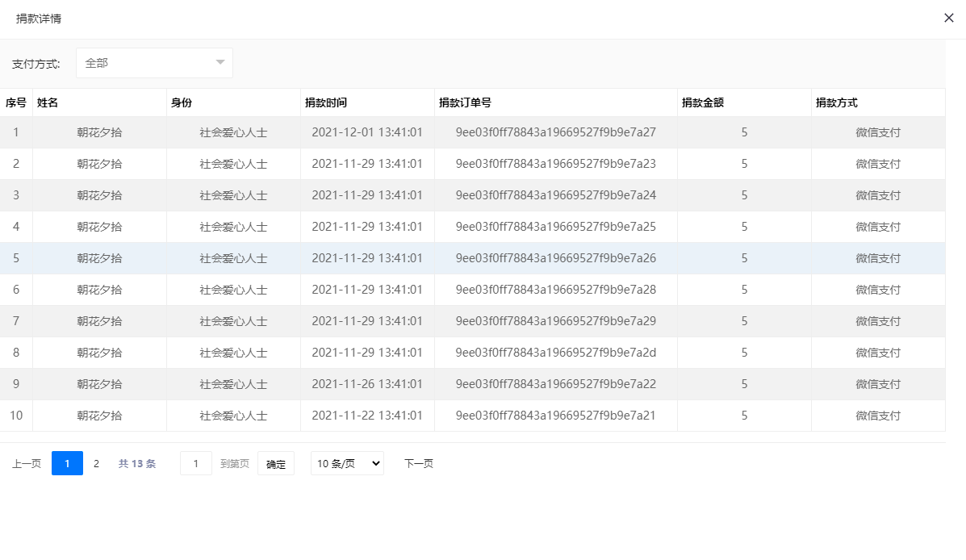This screenshot has height=560, width=966.
Task: Go to page 2 of donations
Action: tap(96, 463)
